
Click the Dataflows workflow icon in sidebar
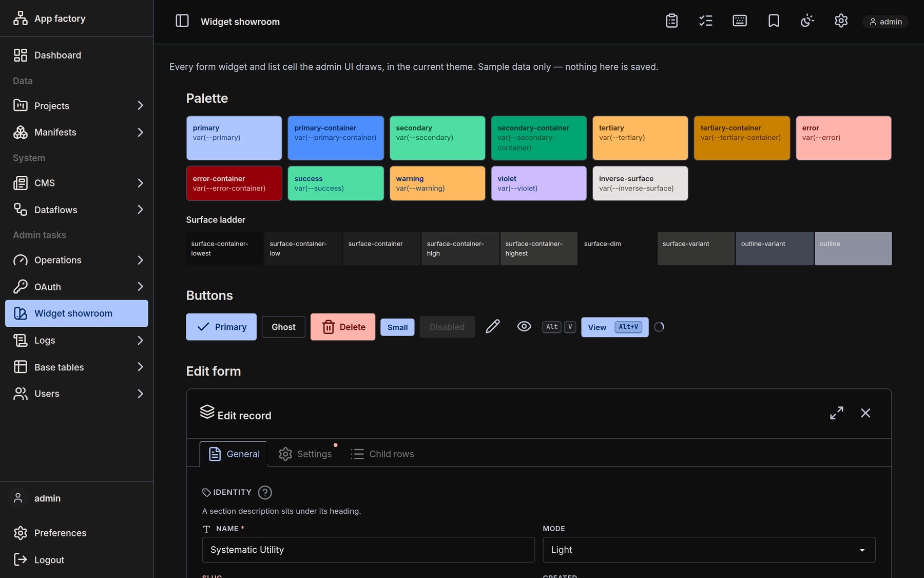click(21, 210)
